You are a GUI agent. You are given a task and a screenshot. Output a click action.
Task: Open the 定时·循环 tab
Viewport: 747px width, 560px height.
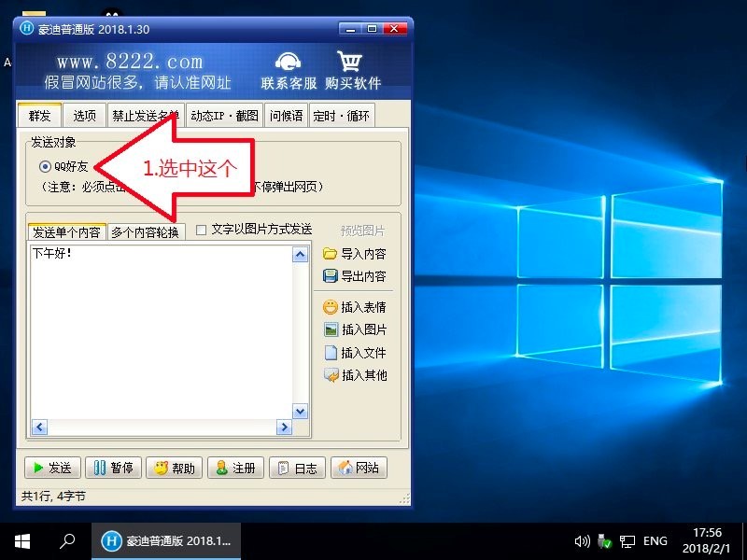pos(342,116)
